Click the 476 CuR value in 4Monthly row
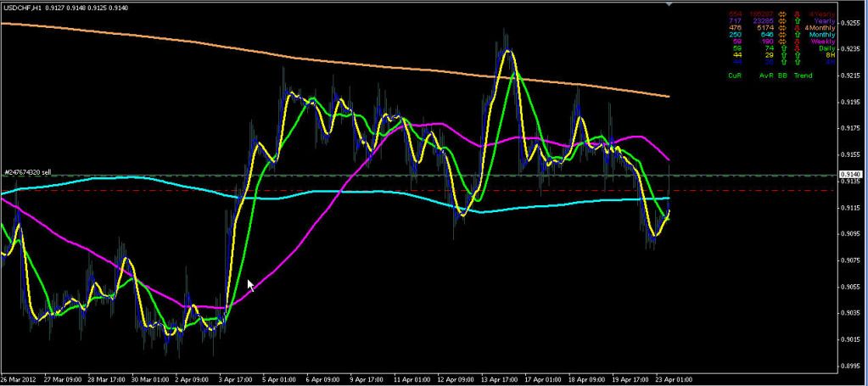 coord(735,28)
